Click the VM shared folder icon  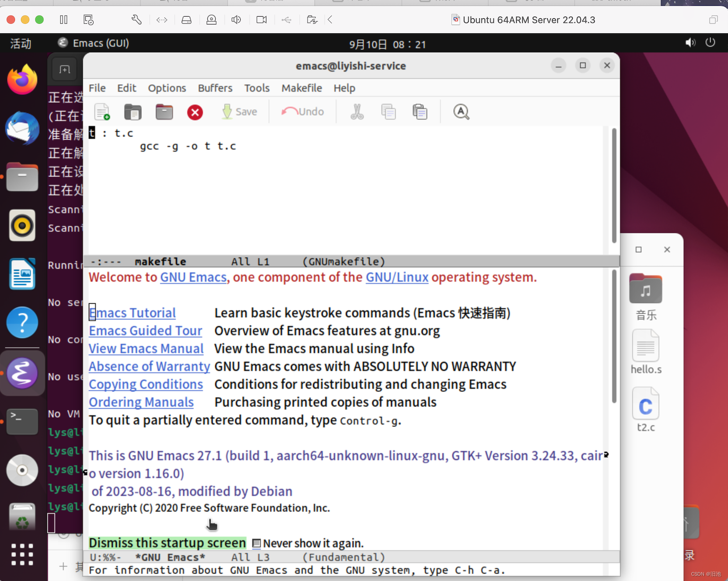coord(312,20)
